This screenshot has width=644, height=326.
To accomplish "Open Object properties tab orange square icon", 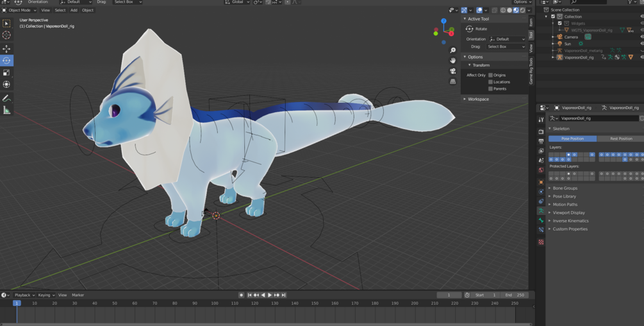I will (x=541, y=182).
